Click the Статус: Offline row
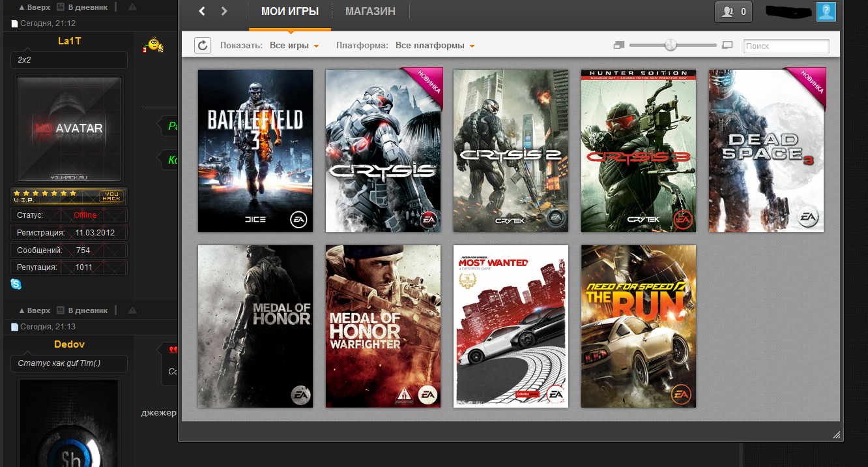Image resolution: width=868 pixels, height=467 pixels. (69, 215)
